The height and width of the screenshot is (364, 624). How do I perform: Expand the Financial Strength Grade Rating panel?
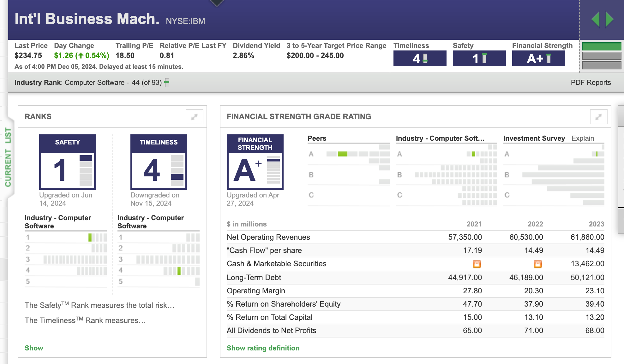tap(598, 117)
